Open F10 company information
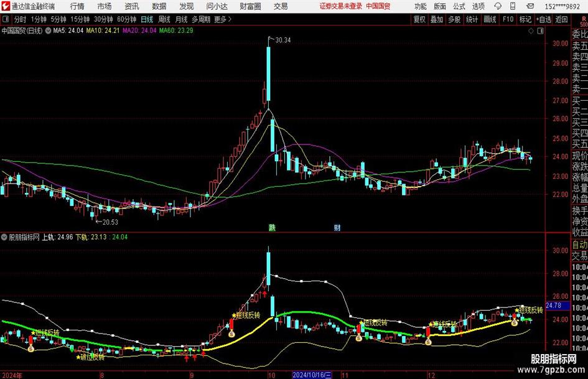588x379 pixels. coord(508,19)
